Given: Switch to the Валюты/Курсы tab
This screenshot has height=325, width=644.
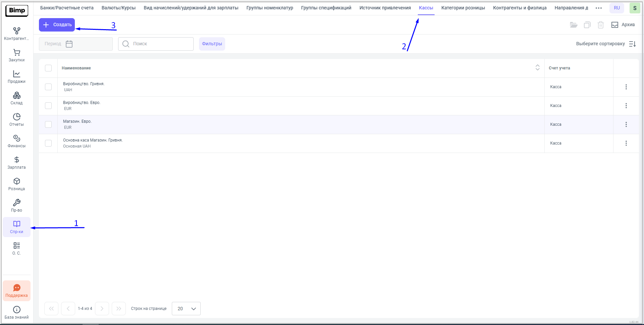Looking at the screenshot, I should (118, 8).
